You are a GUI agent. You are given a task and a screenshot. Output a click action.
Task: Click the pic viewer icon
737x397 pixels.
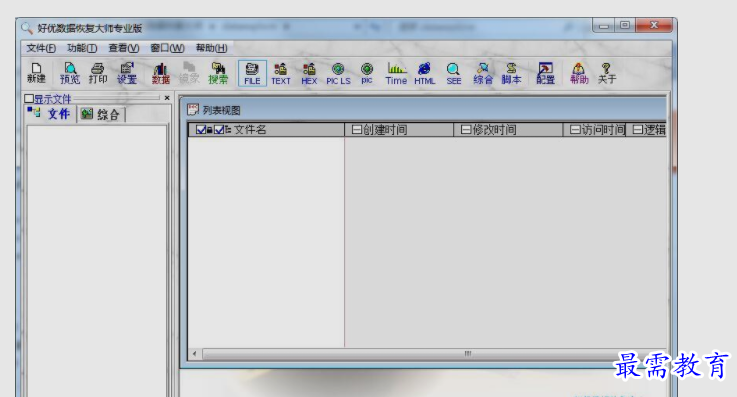367,73
